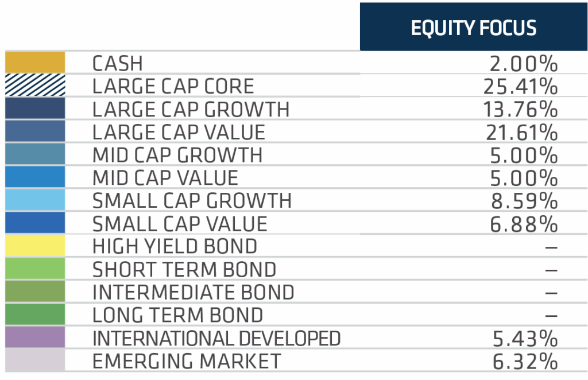Click the 25.41% Large Cap Core value
The image size is (588, 380).
click(x=520, y=87)
